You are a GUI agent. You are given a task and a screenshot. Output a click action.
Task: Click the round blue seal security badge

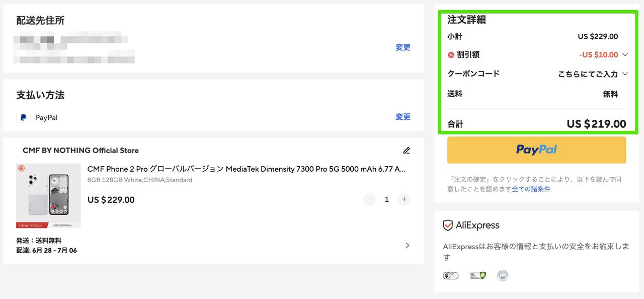pos(503,275)
